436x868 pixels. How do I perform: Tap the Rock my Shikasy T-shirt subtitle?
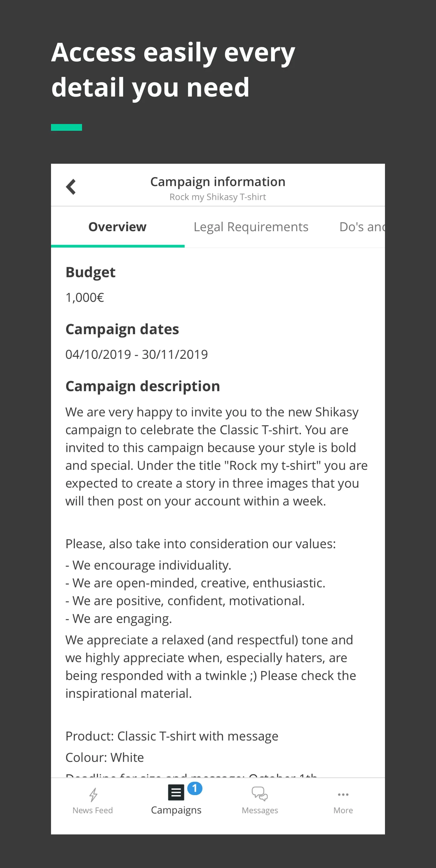coord(217,197)
